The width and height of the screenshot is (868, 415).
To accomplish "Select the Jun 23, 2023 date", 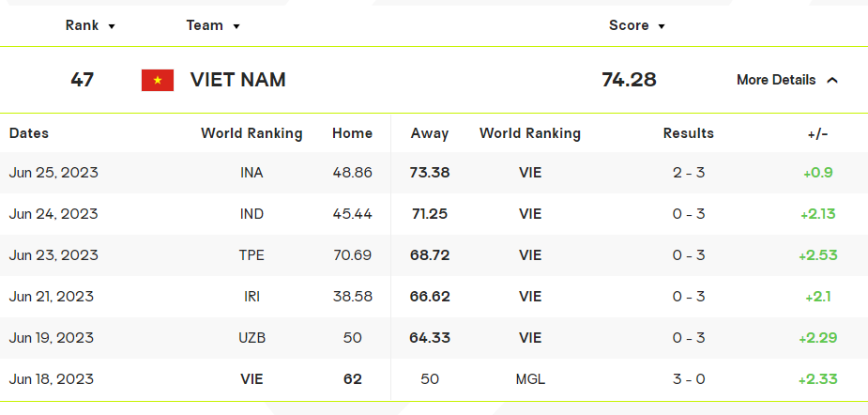I will coord(53,255).
